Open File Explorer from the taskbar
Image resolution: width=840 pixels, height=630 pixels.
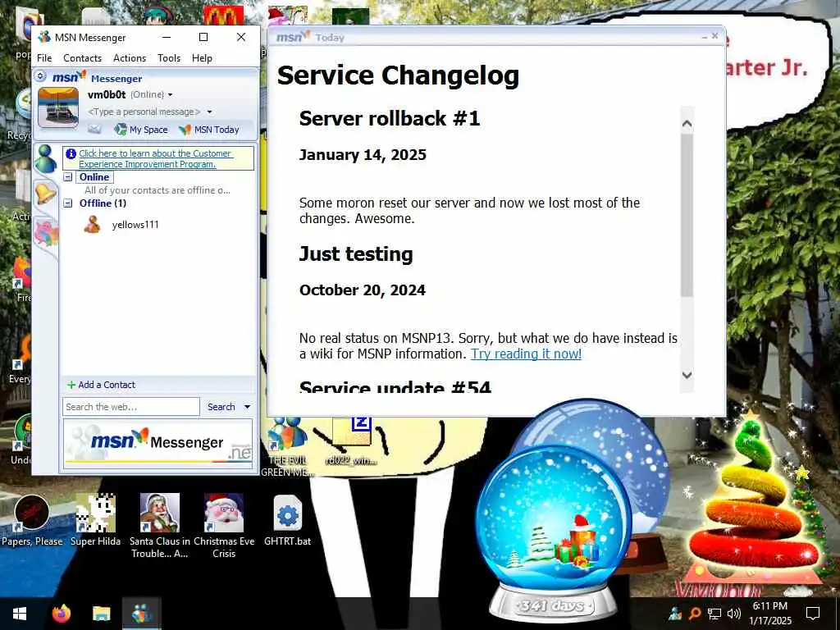tap(101, 614)
